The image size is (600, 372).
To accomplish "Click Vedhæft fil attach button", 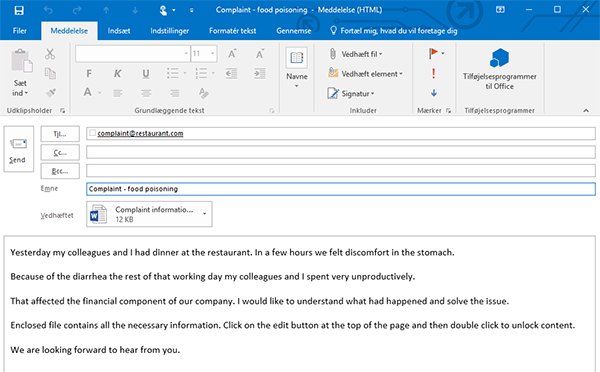I will (x=355, y=54).
